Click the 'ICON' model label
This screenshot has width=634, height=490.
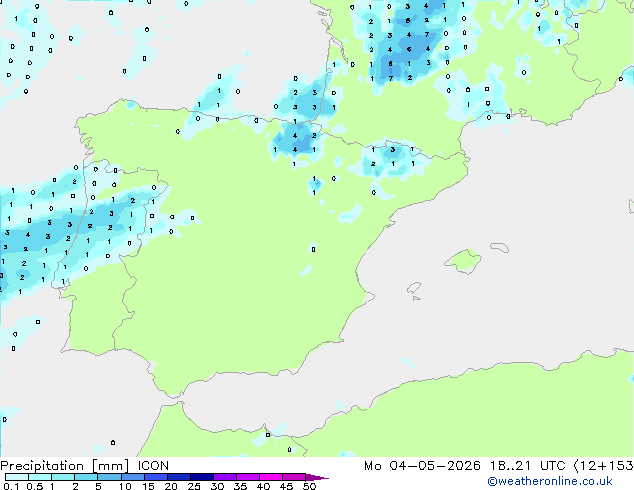point(153,466)
